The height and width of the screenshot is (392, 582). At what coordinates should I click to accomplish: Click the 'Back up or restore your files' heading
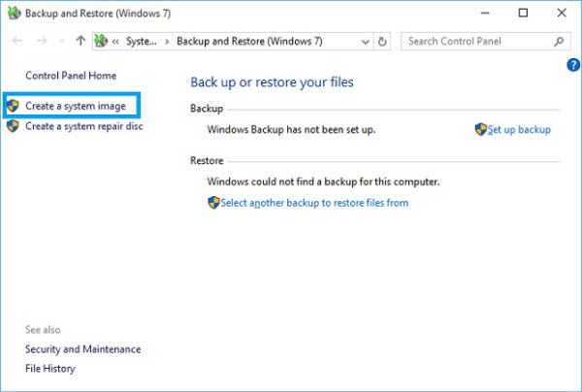click(272, 82)
